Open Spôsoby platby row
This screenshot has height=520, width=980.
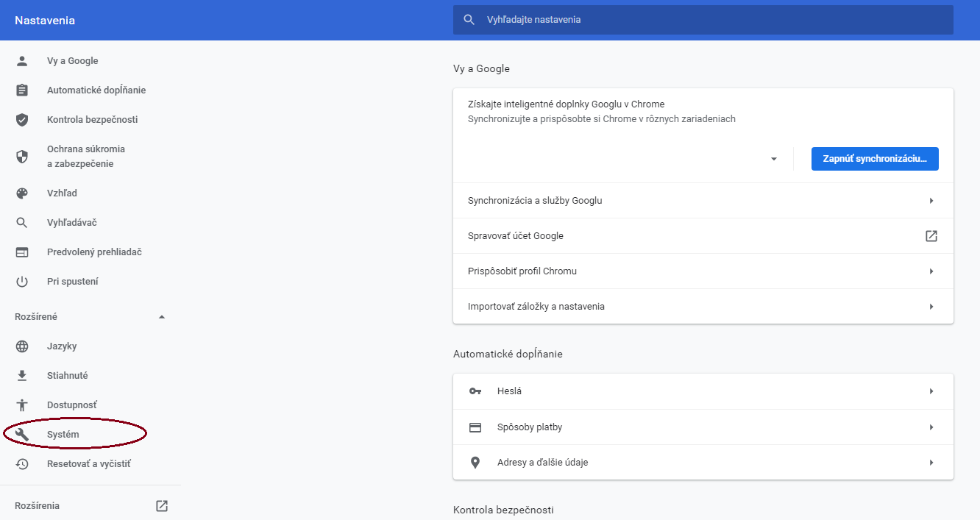coord(703,427)
